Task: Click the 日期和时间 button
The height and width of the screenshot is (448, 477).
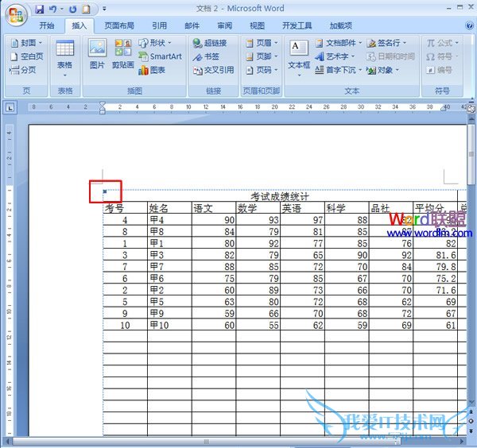Action: pyautogui.click(x=390, y=56)
